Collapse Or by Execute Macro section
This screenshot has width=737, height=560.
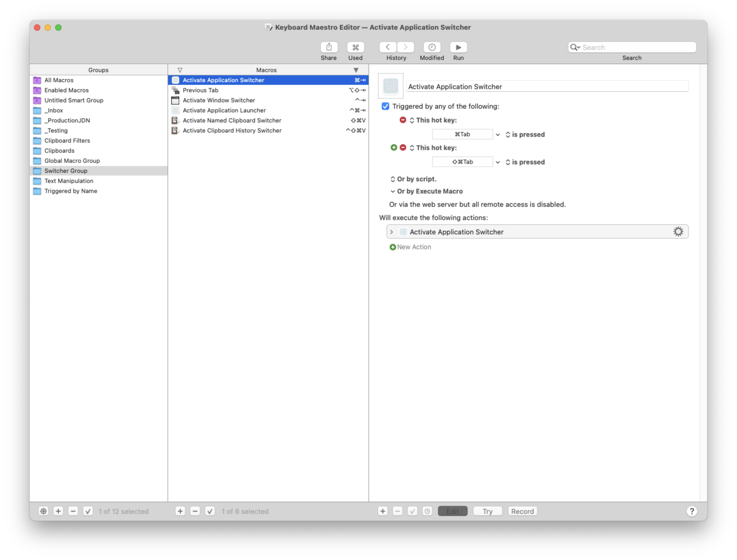393,191
